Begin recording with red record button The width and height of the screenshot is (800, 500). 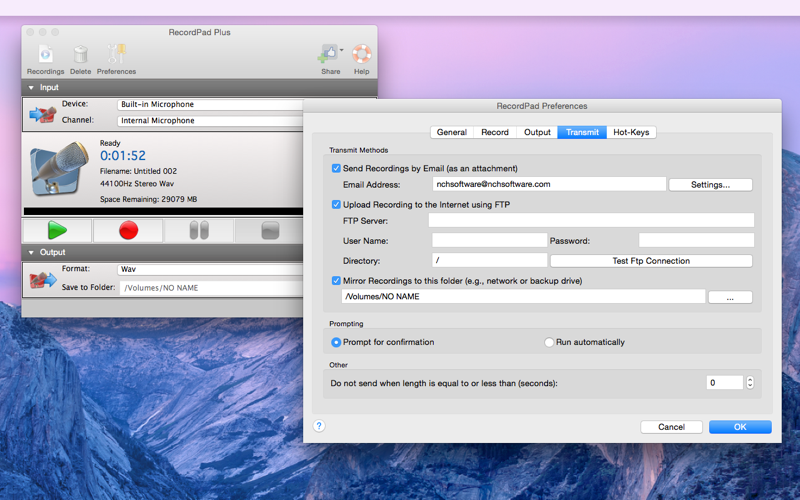(129, 230)
